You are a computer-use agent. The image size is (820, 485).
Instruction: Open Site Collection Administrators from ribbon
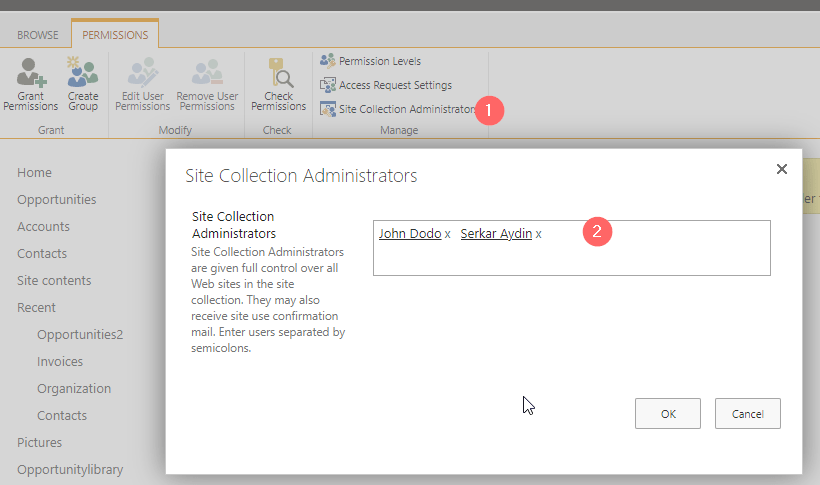point(407,109)
